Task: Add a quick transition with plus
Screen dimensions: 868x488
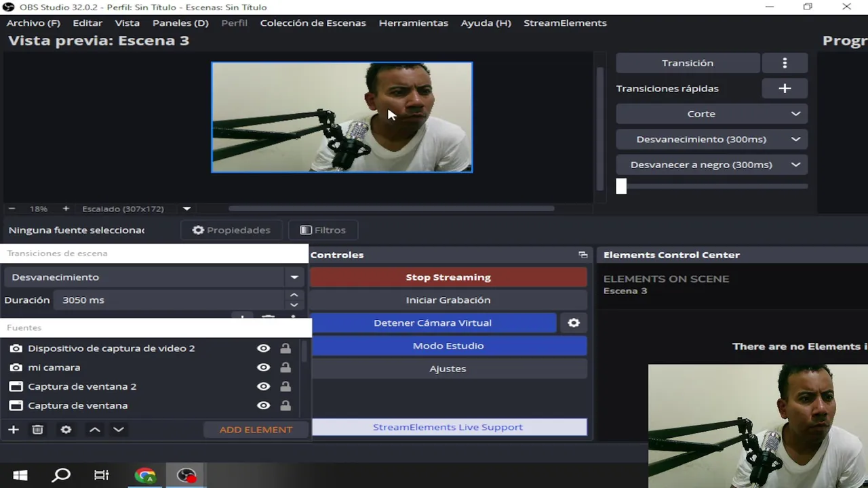Action: tap(785, 88)
